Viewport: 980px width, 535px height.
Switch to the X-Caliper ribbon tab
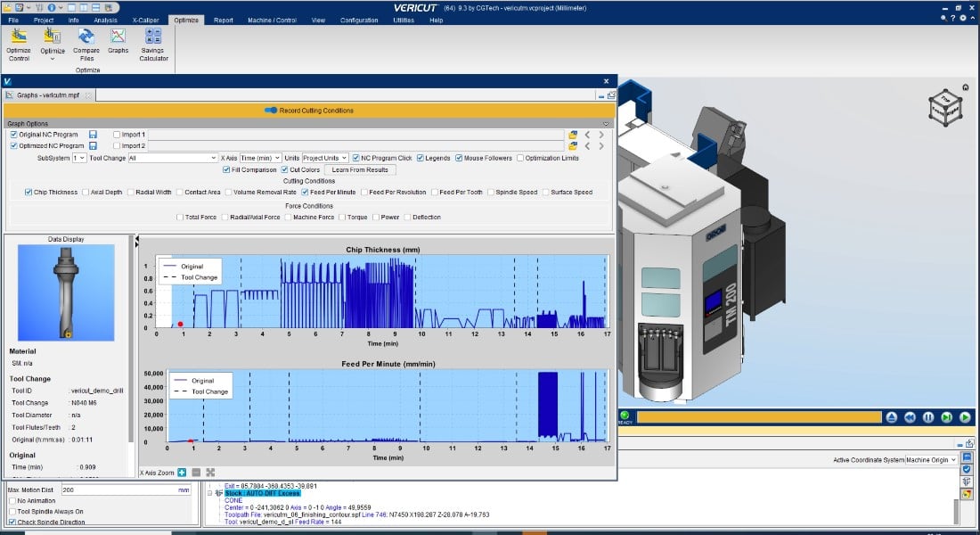(x=147, y=20)
